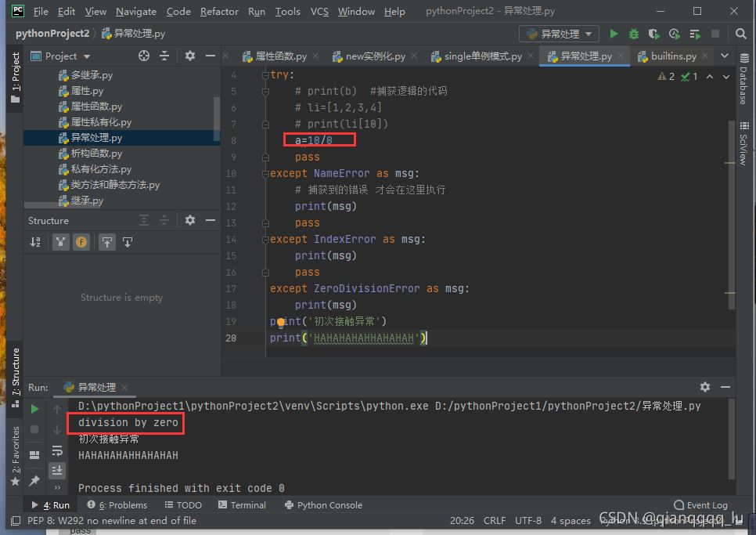Switch to the builtins.py editor tab
Image resolution: width=756 pixels, height=535 pixels.
click(x=667, y=56)
